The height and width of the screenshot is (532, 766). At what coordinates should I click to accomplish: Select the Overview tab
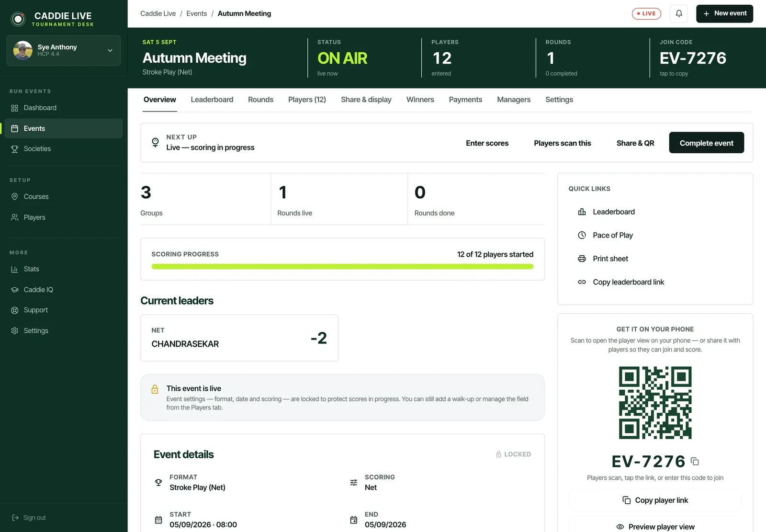[x=160, y=100]
